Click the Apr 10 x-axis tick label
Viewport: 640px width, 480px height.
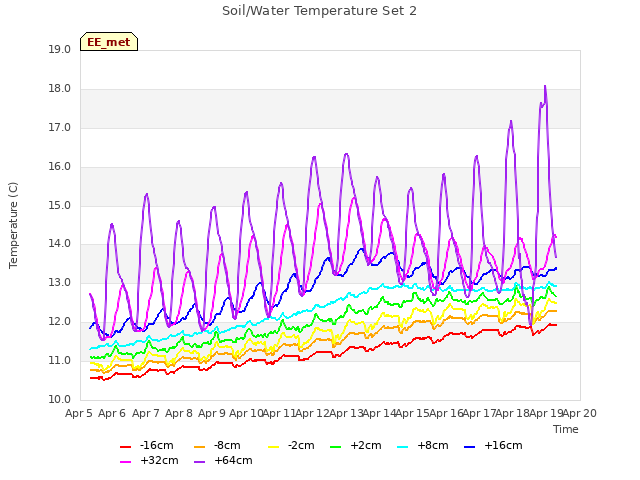(x=246, y=413)
